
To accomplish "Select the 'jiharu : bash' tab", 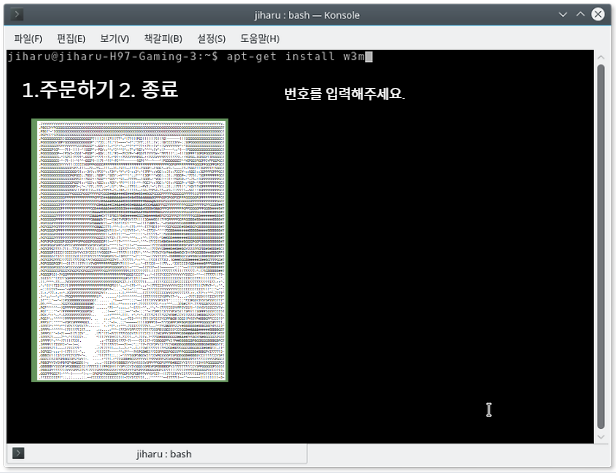I will [x=157, y=454].
